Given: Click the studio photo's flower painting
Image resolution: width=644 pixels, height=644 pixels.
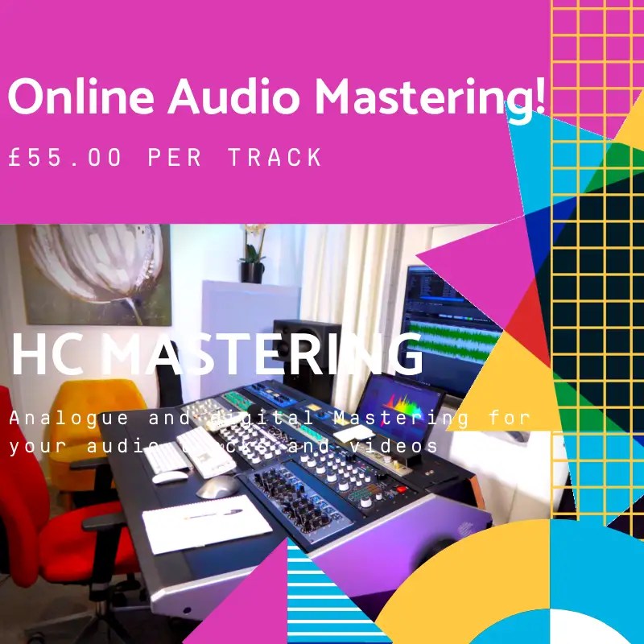Looking at the screenshot, I should (94, 275).
